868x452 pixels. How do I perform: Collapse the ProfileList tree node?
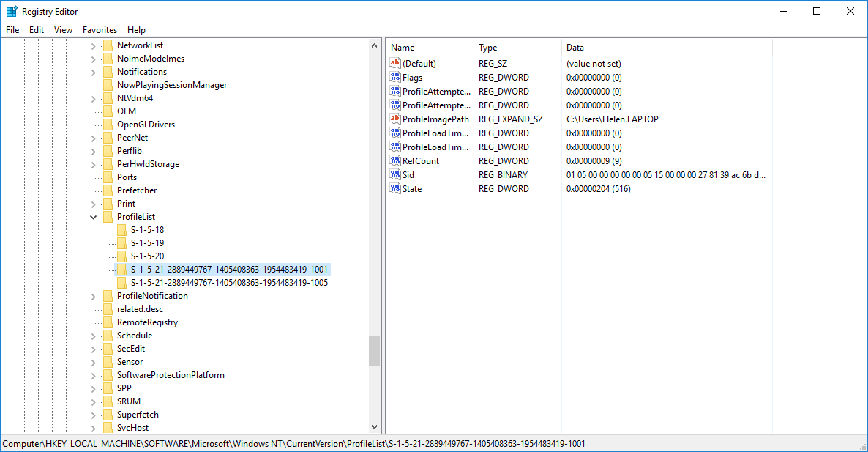93,217
